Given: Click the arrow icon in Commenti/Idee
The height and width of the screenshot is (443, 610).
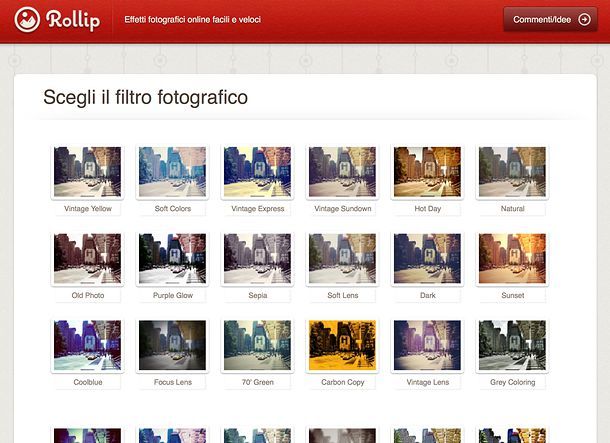Looking at the screenshot, I should coord(584,19).
